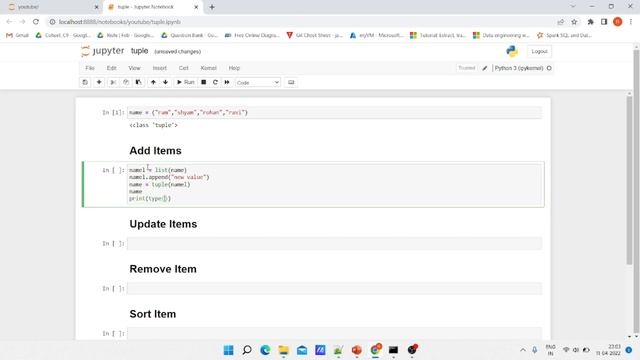
Task: Open the File menu
Action: (90, 68)
